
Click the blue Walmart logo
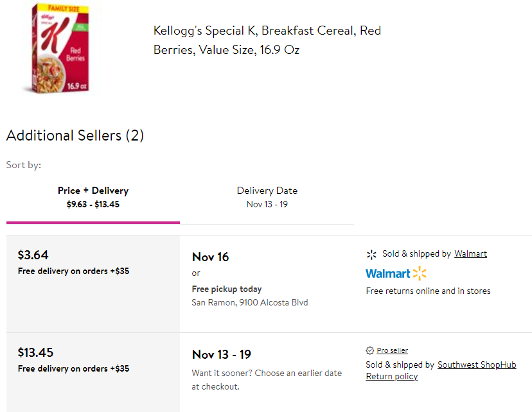coord(396,273)
